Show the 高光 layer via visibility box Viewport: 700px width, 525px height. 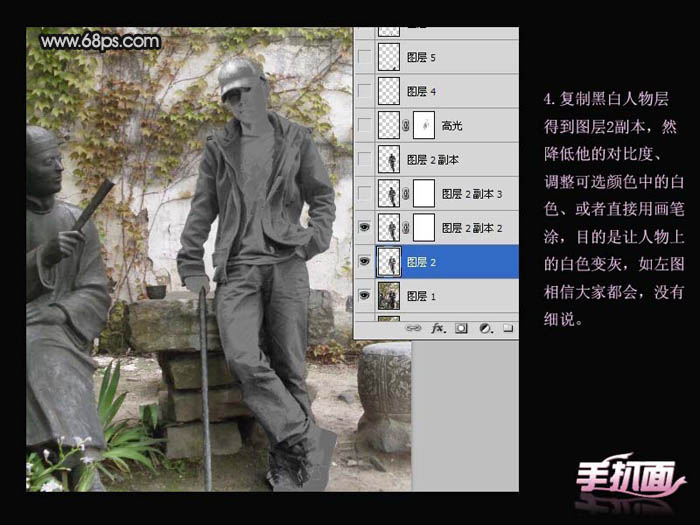click(x=364, y=125)
